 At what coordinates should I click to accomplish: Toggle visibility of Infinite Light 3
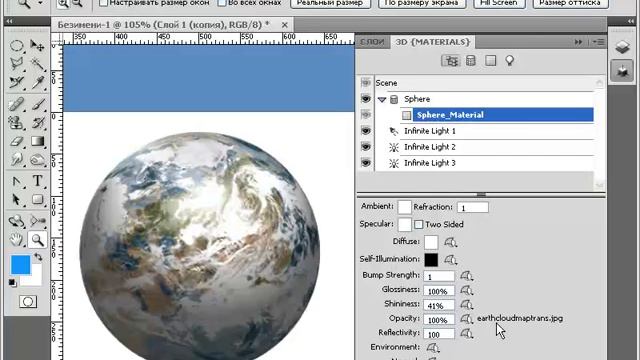pyautogui.click(x=366, y=162)
